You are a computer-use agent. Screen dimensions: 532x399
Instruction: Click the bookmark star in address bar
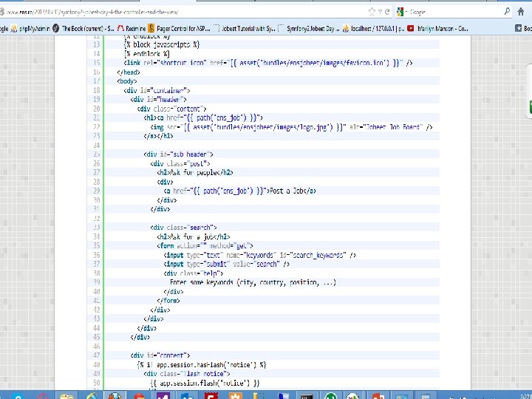[x=372, y=12]
